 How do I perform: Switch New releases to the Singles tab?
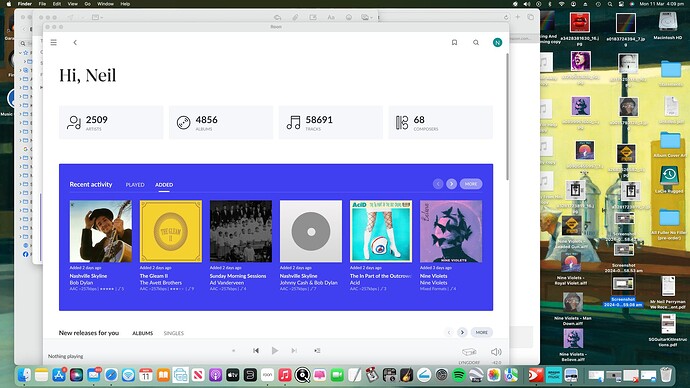tap(174, 333)
